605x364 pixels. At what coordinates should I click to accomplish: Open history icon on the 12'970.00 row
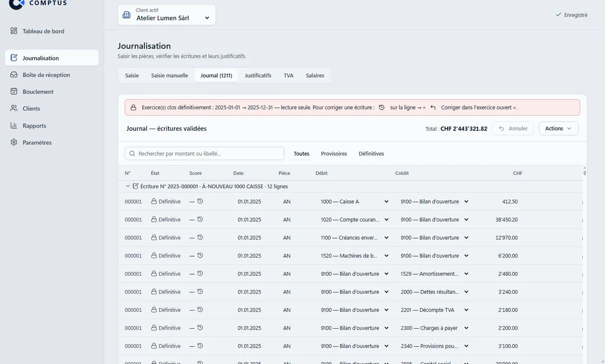pyautogui.click(x=200, y=237)
